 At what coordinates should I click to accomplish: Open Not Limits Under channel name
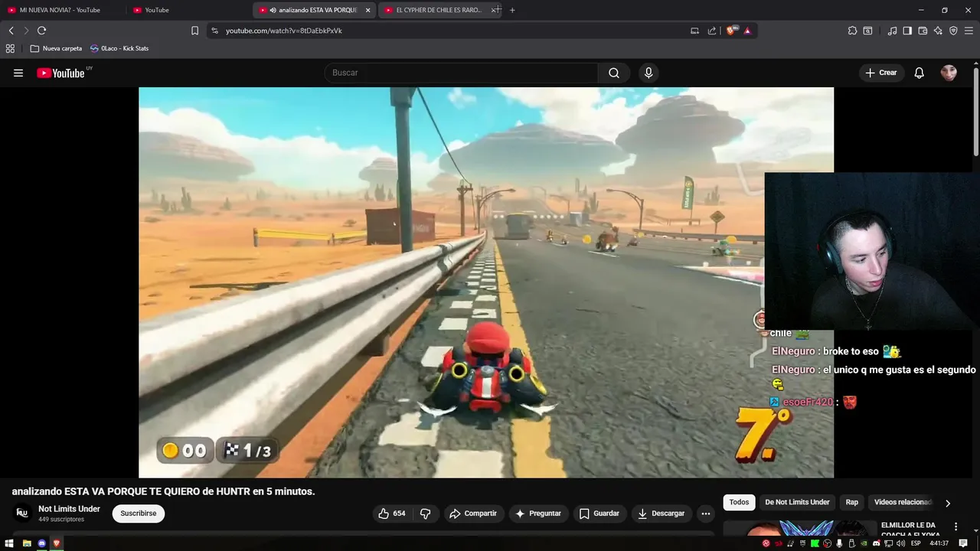pyautogui.click(x=69, y=509)
